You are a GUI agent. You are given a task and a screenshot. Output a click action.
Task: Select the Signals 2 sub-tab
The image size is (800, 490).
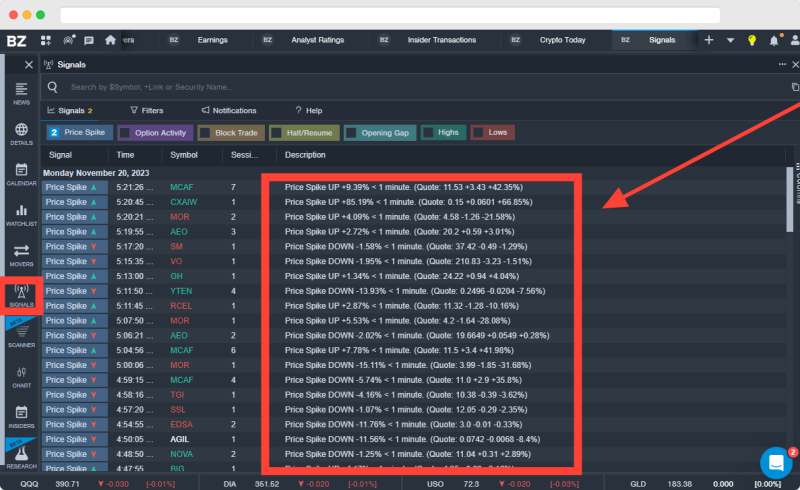click(70, 110)
